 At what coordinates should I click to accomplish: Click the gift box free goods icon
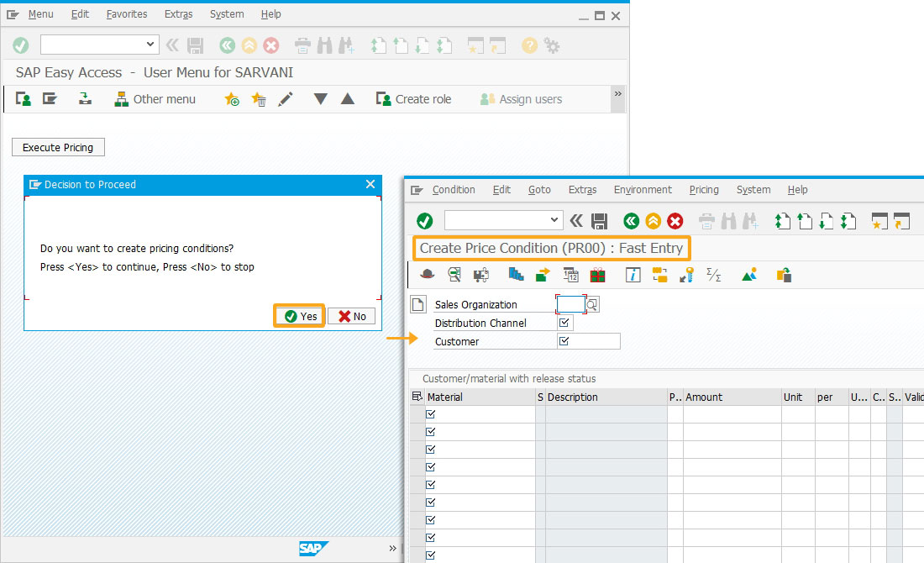(597, 275)
